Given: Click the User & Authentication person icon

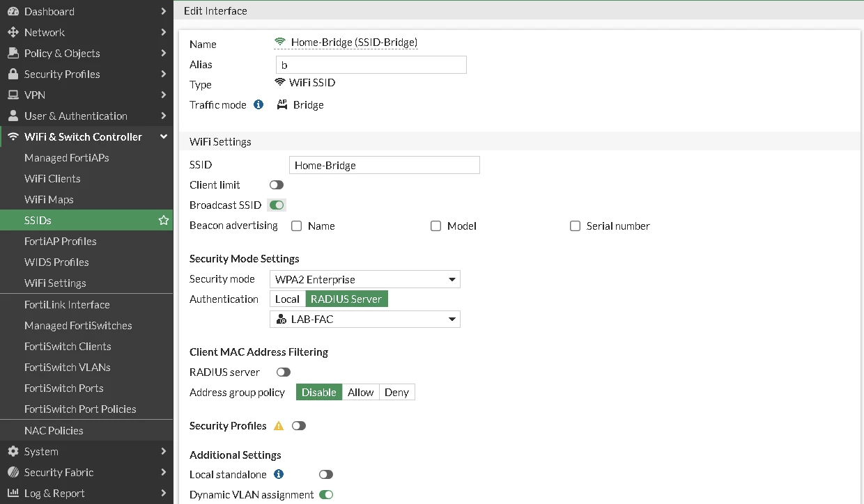Looking at the screenshot, I should [13, 116].
